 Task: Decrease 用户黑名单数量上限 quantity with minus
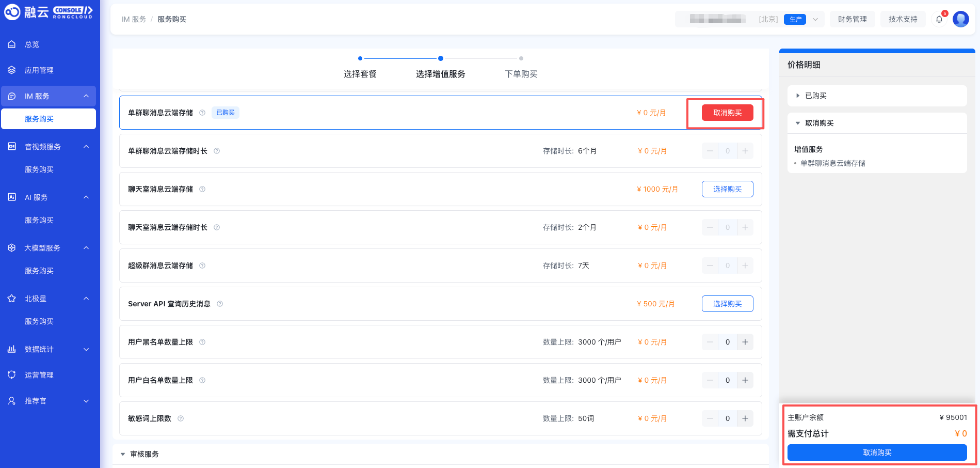(x=710, y=342)
